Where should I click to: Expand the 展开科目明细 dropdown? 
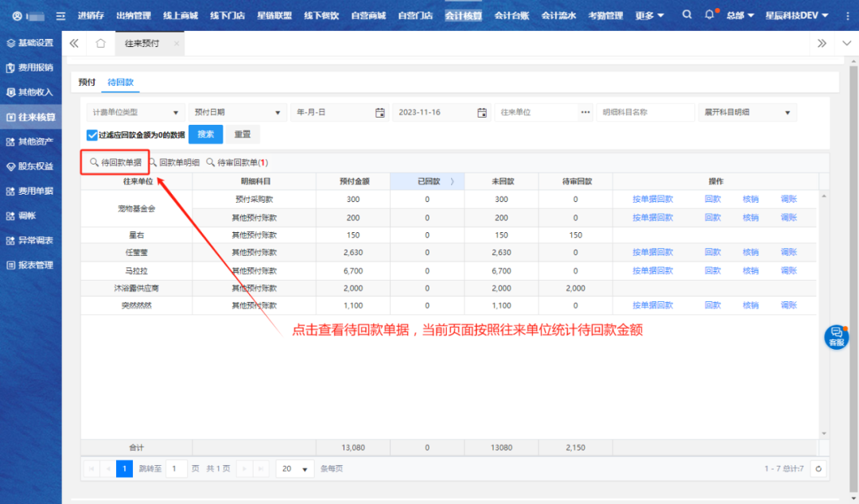tap(746, 113)
